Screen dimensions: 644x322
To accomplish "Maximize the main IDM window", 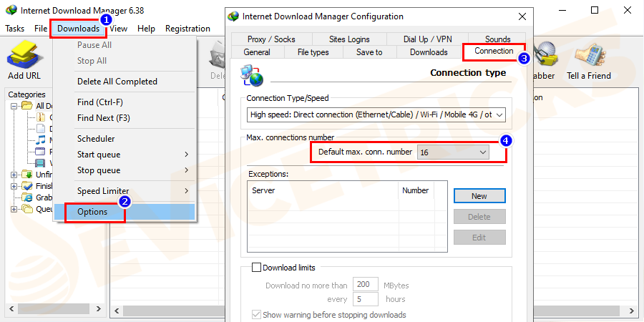I will 595,10.
